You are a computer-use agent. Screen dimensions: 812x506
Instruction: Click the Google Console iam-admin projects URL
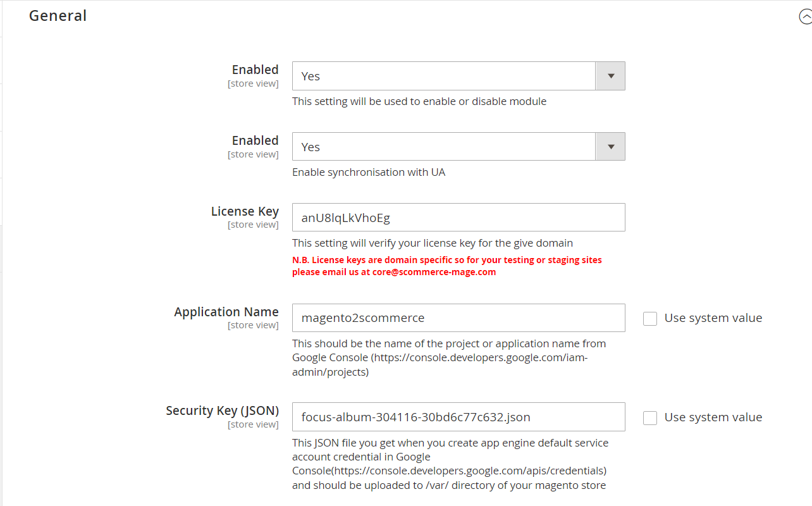tap(479, 358)
